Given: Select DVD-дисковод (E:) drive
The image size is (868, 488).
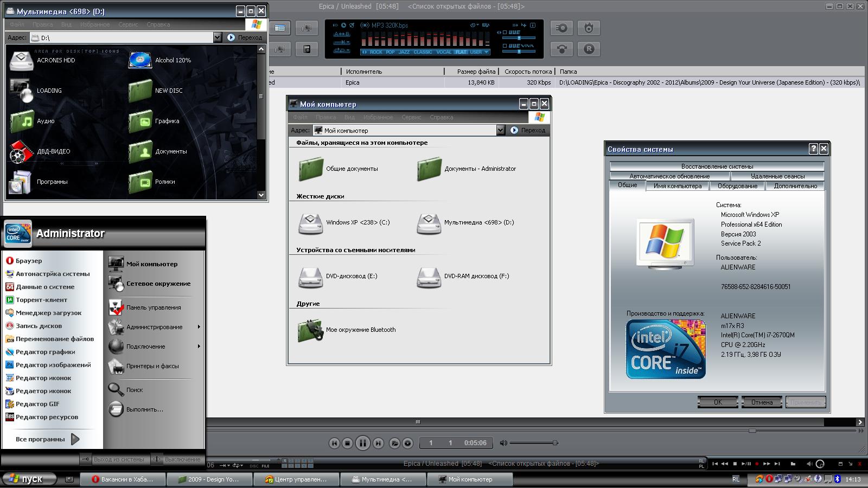Looking at the screenshot, I should click(x=311, y=277).
